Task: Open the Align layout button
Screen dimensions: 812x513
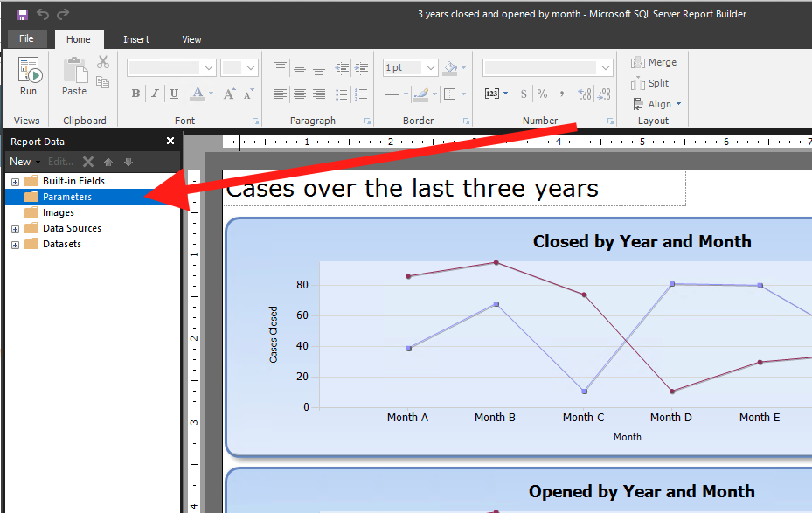Action: [x=657, y=104]
